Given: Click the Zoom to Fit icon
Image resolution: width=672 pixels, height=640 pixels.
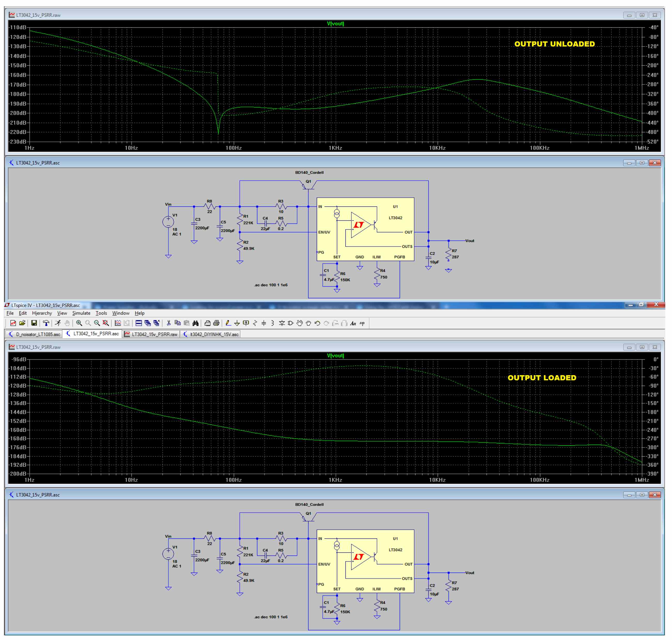Looking at the screenshot, I should pyautogui.click(x=106, y=323).
